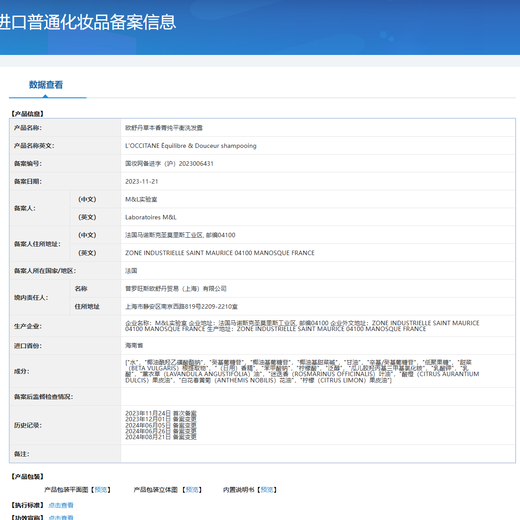This screenshot has width=520, height=520.
Task: Click the 备注 row label
Action: click(x=21, y=454)
